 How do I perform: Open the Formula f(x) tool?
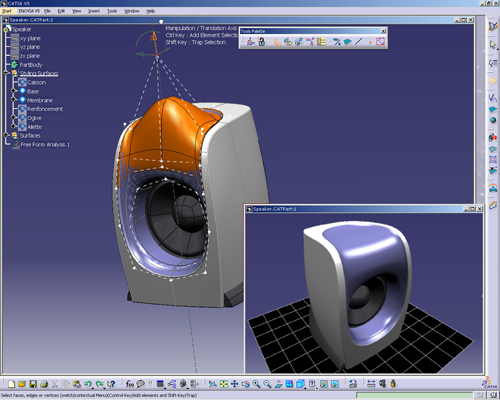[x=129, y=384]
